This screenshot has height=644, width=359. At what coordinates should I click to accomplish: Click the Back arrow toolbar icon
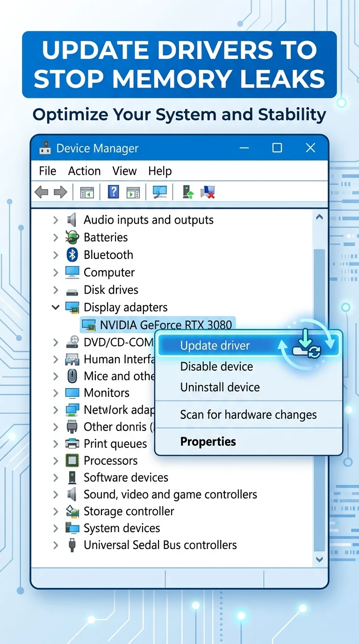click(x=42, y=192)
